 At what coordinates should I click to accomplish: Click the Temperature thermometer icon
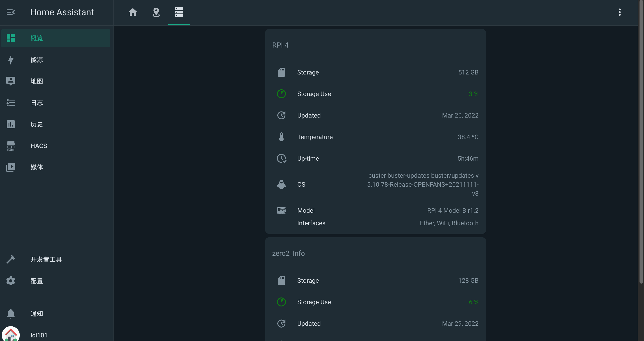point(281,137)
